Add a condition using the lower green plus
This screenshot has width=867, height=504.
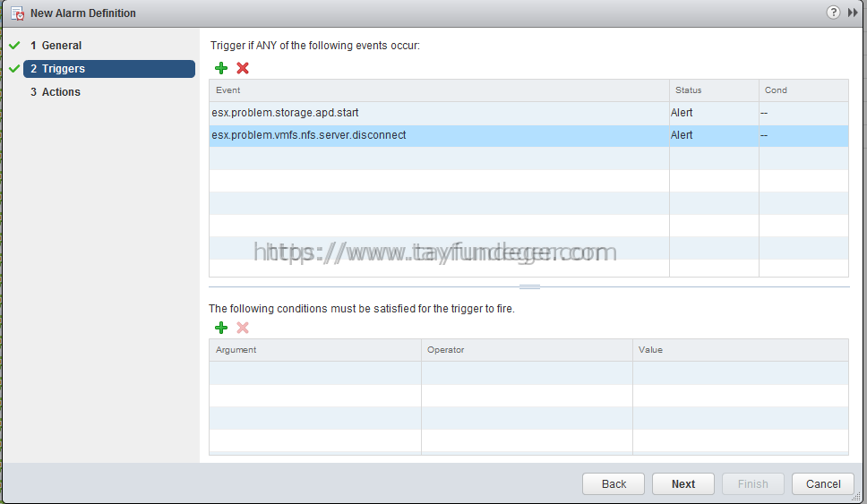coord(221,328)
